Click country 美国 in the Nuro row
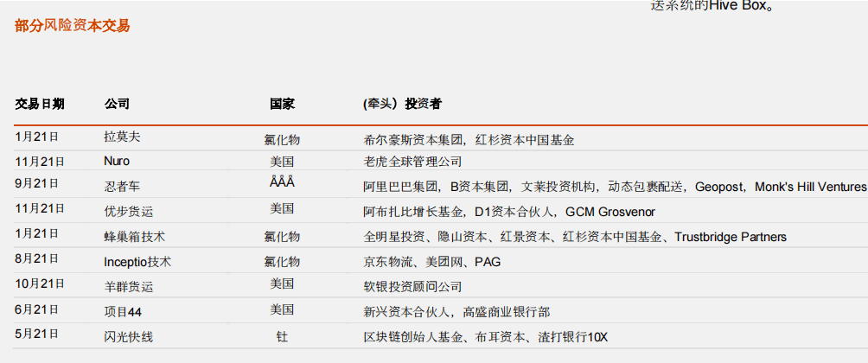 282,162
